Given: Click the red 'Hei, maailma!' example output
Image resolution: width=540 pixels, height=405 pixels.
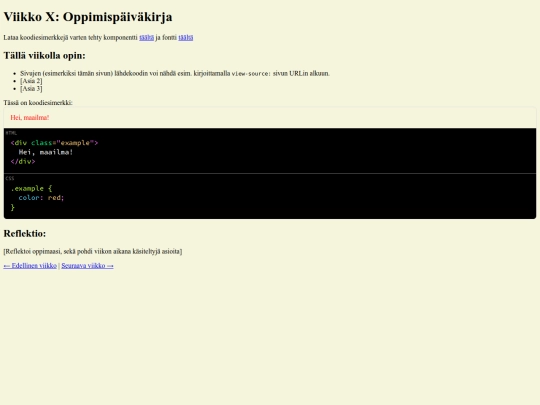Looking at the screenshot, I should click(30, 118).
